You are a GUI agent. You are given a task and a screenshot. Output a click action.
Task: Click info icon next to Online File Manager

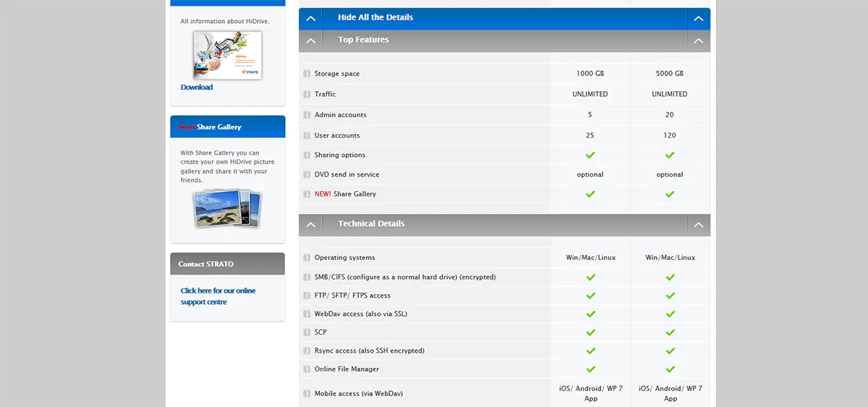coord(307,369)
